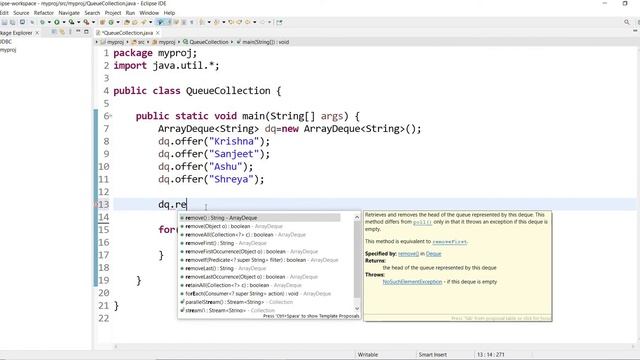This screenshot has height=360, width=640.
Task: Select the QueueCollection.java editor tab
Action: [126, 33]
